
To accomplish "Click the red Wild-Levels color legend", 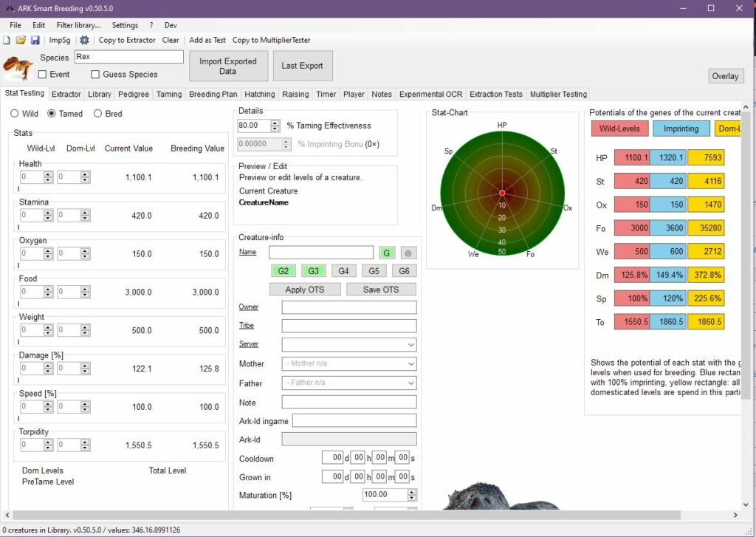I will pyautogui.click(x=619, y=129).
